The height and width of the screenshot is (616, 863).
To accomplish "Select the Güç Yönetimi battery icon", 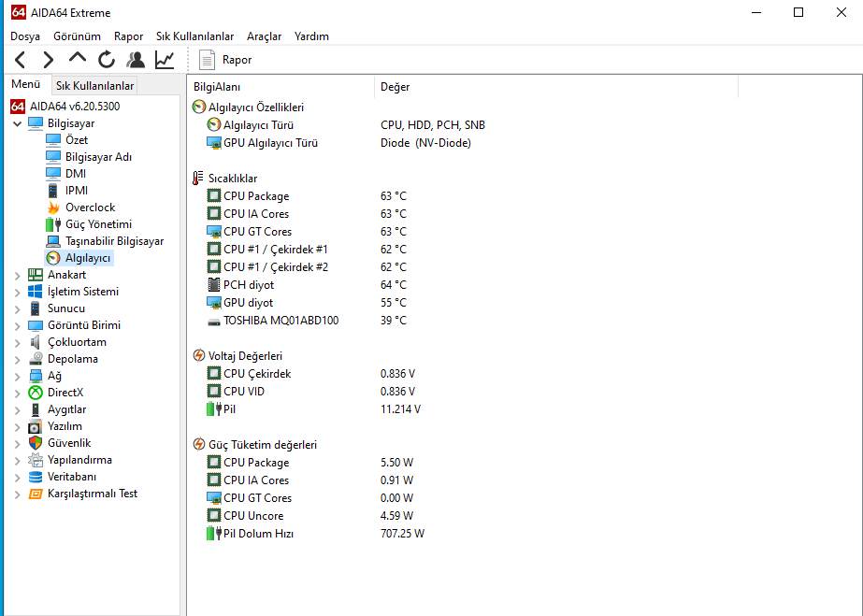I will point(53,224).
